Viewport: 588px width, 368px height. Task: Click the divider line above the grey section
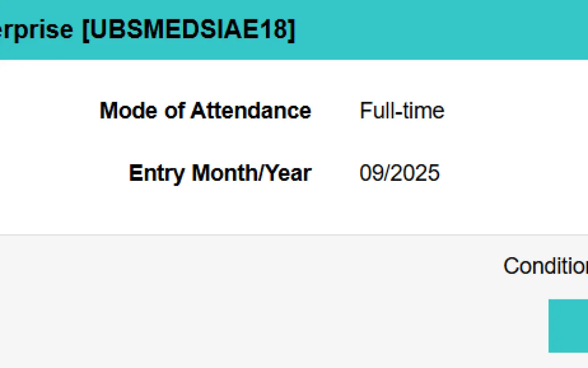(294, 235)
